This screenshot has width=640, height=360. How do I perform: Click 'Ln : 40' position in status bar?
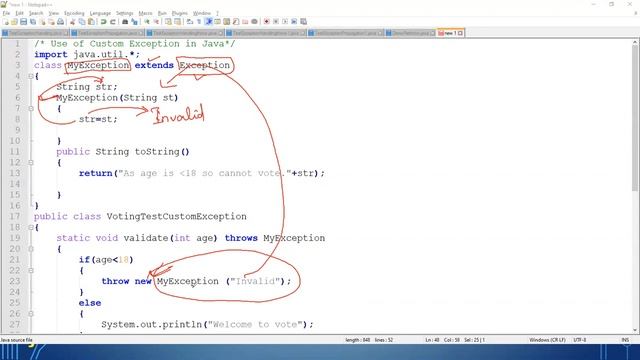pos(432,340)
